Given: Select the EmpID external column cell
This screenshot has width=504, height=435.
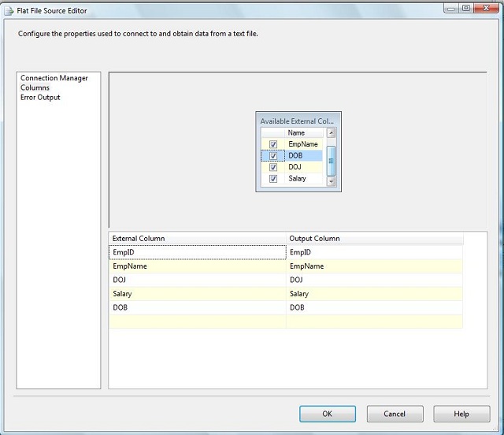Looking at the screenshot, I should pyautogui.click(x=197, y=252).
